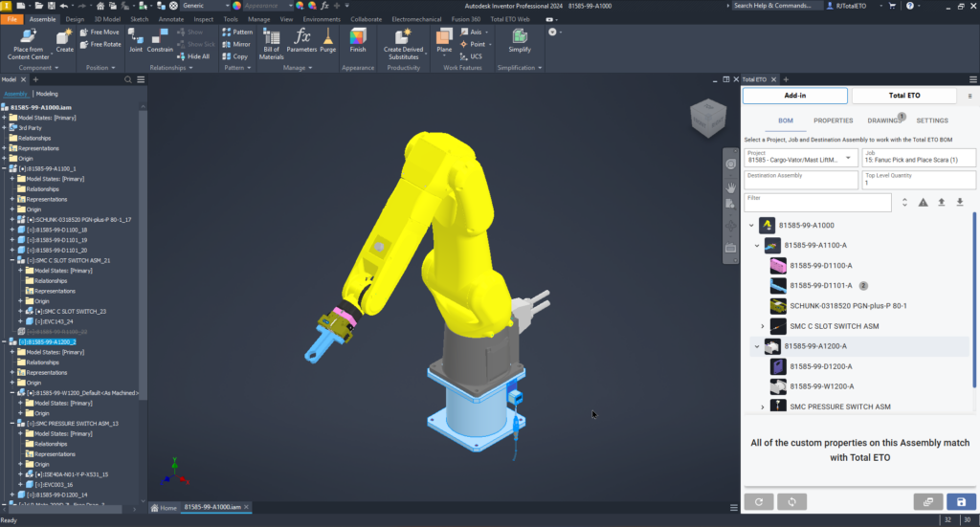Open the Component panel dropdown arrow
Viewport: 980px width, 527px height.
[56, 68]
